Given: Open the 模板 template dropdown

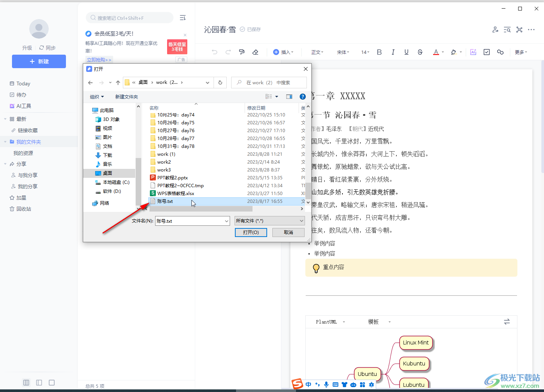Looking at the screenshot, I should (x=379, y=322).
